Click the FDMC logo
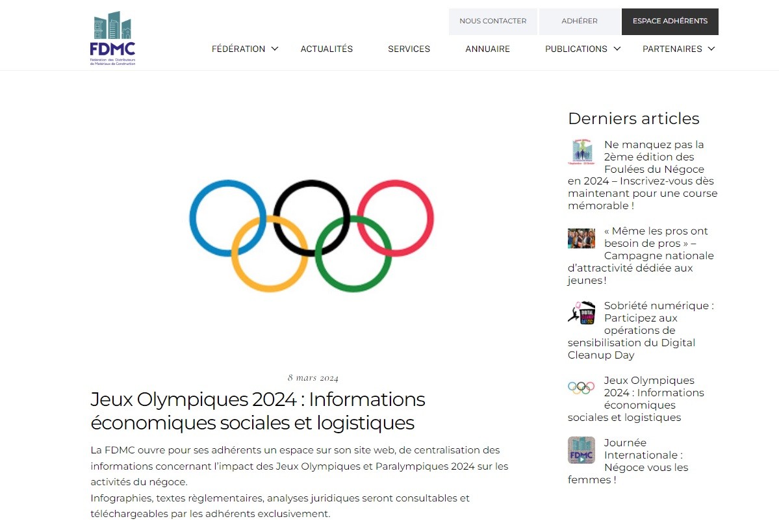Image resolution: width=779 pixels, height=532 pixels. click(x=112, y=38)
